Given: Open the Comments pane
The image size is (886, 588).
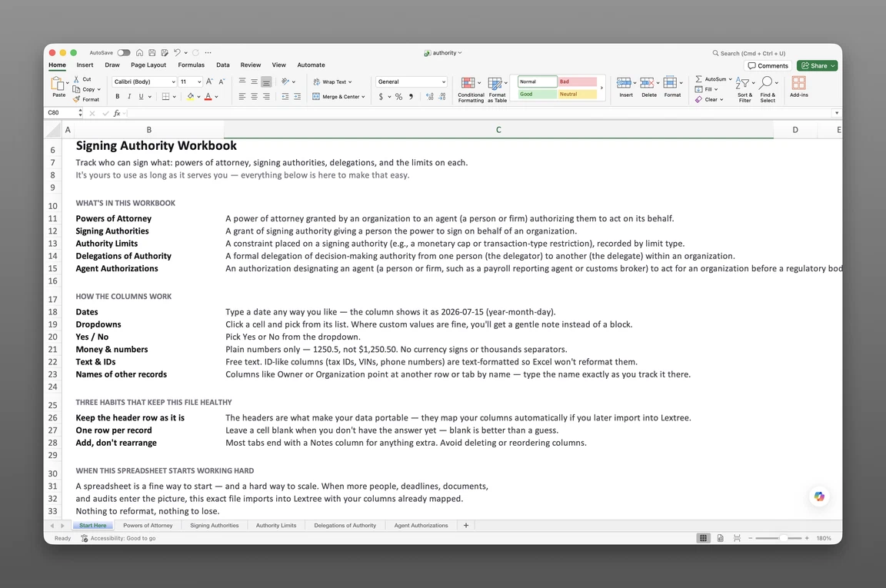Looking at the screenshot, I should coord(768,66).
